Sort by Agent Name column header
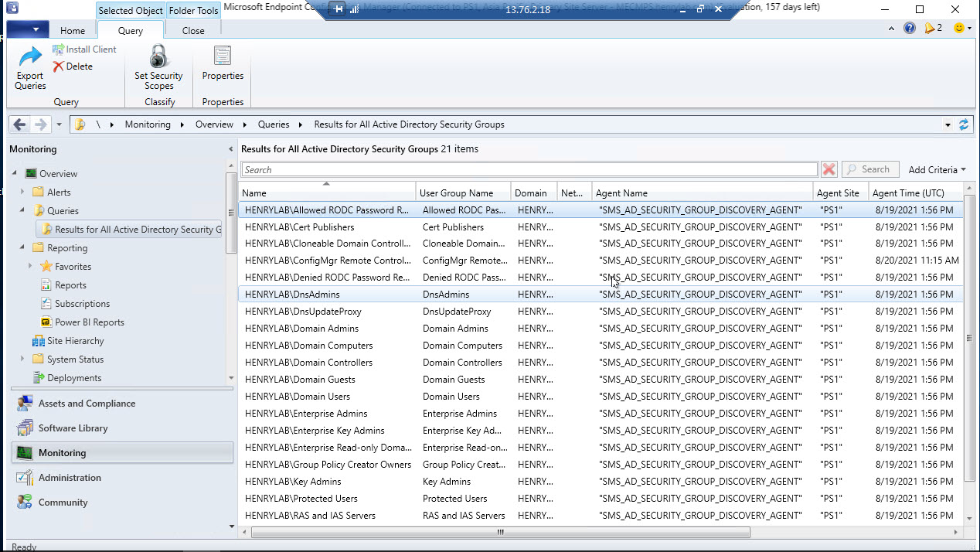 pos(621,193)
